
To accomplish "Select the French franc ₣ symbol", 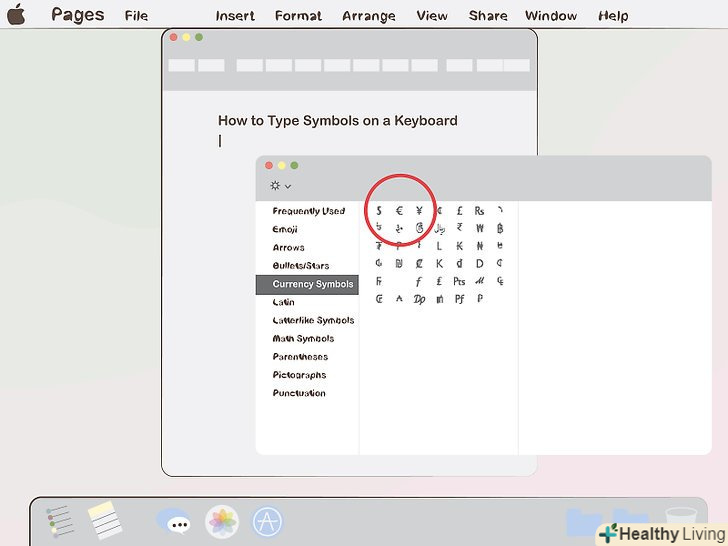I will click(x=379, y=281).
